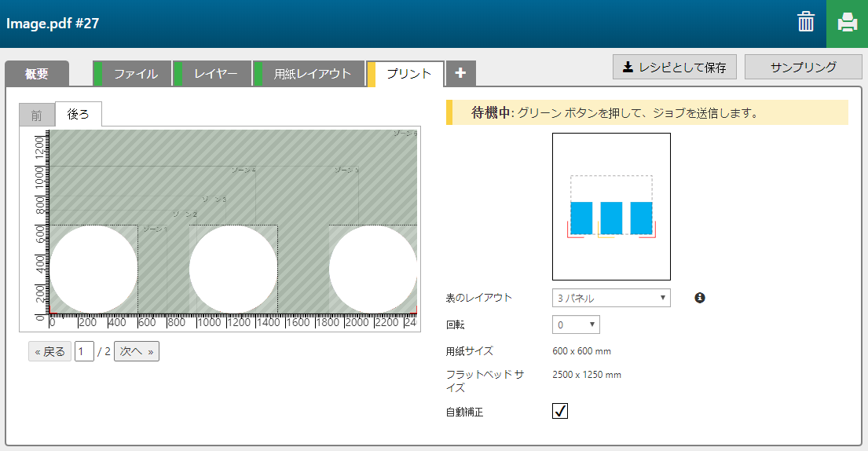Click the サンプリング button

coord(803,68)
